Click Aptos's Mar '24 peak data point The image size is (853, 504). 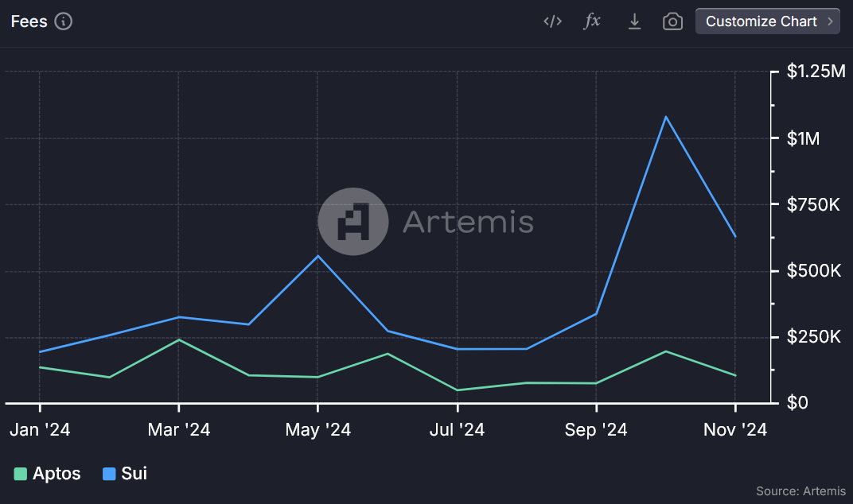tap(178, 339)
